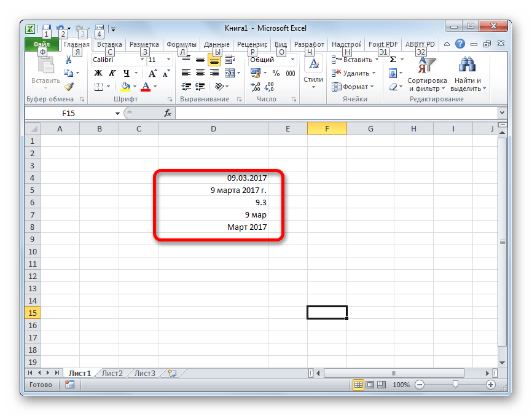Image resolution: width=532 pixels, height=416 pixels.
Task: Decrease indent icon
Action: pyautogui.click(x=186, y=87)
